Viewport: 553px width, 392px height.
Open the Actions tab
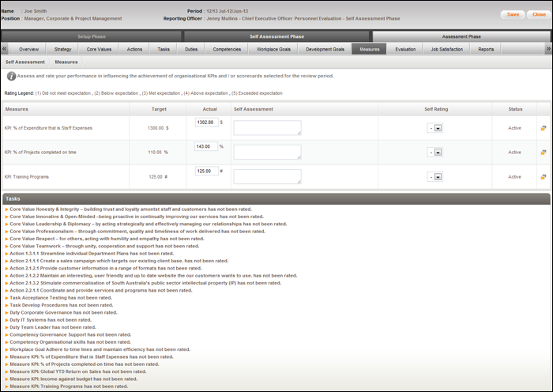click(x=134, y=50)
